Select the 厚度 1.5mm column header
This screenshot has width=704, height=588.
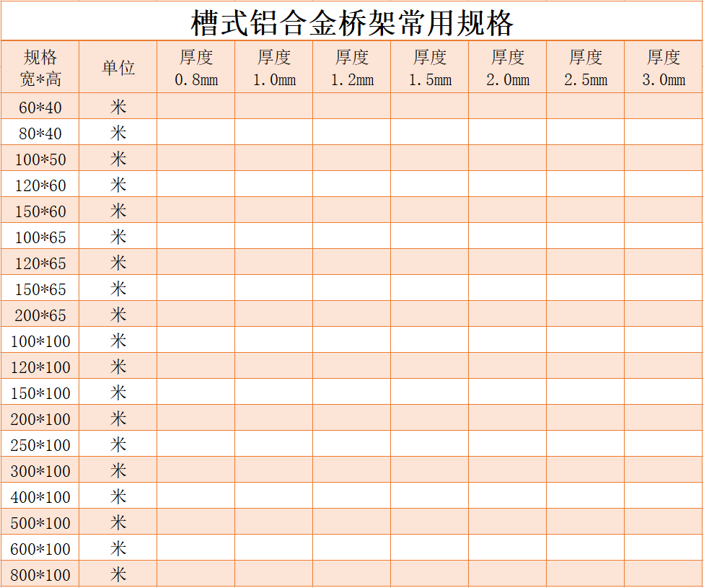[x=431, y=66]
